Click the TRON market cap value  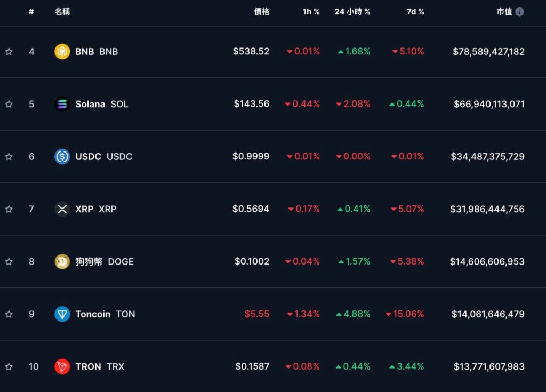tap(489, 366)
